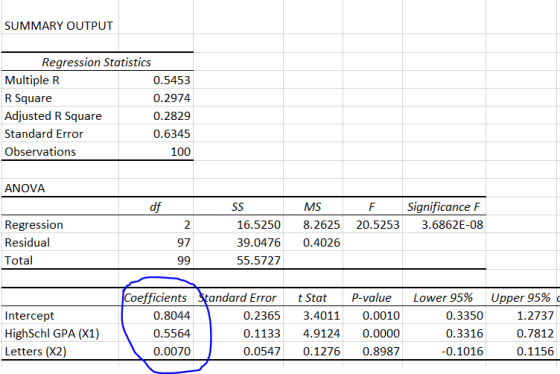Select Intercept coefficient 0.8044

172,315
